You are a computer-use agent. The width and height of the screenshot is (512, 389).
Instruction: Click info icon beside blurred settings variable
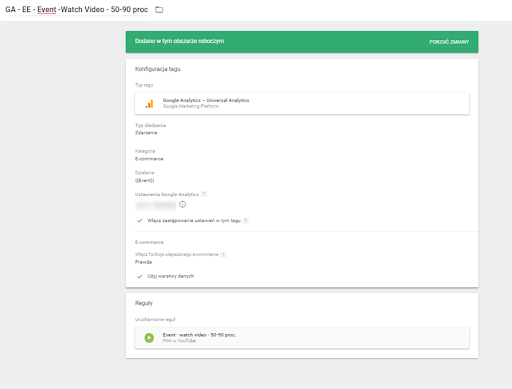[182, 204]
